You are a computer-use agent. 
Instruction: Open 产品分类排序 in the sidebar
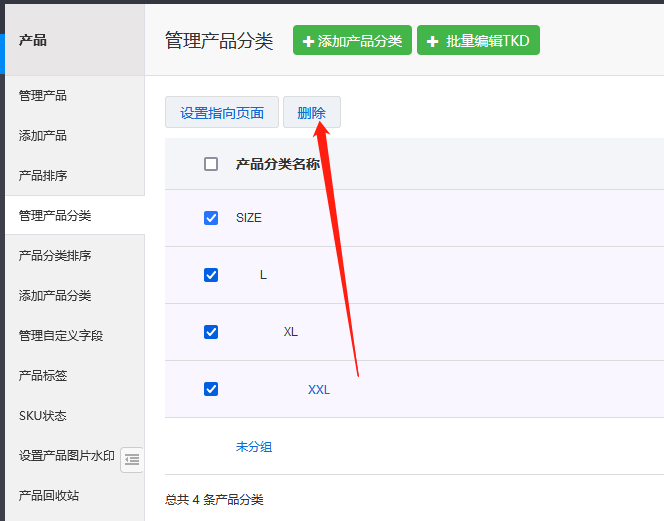tap(55, 256)
